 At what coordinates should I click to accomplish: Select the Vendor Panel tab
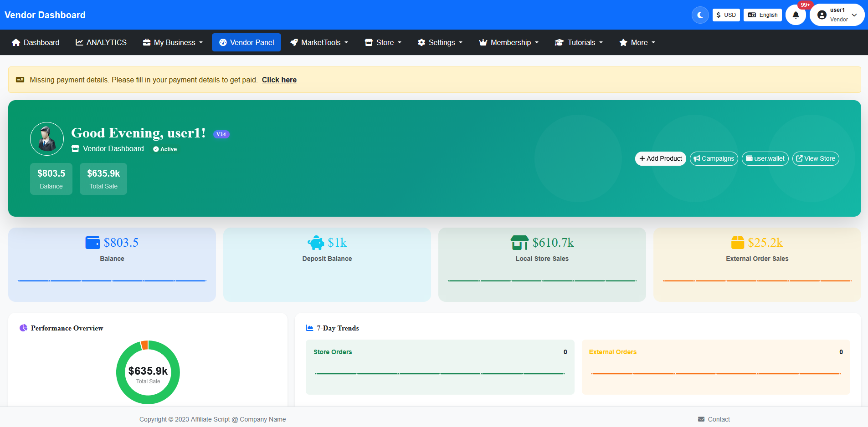247,42
